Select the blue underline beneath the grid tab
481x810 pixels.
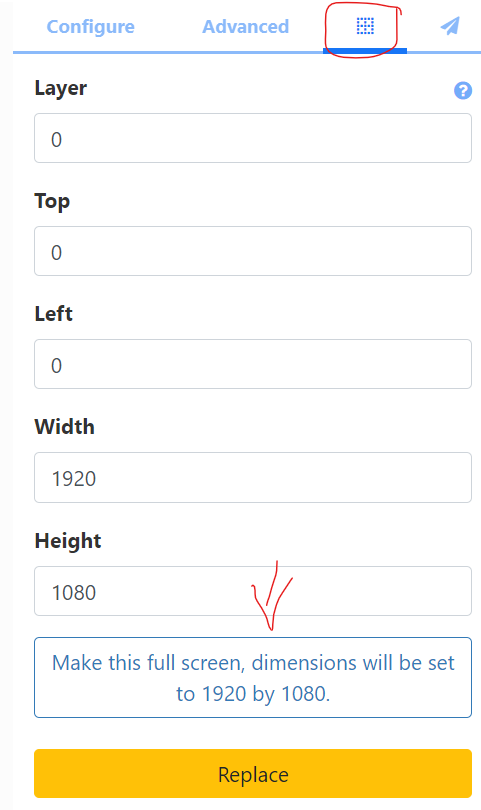click(365, 51)
